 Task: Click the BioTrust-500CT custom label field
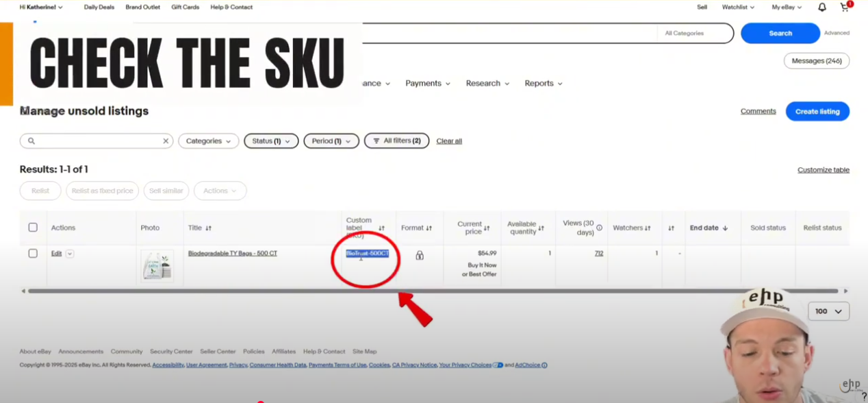pos(367,253)
